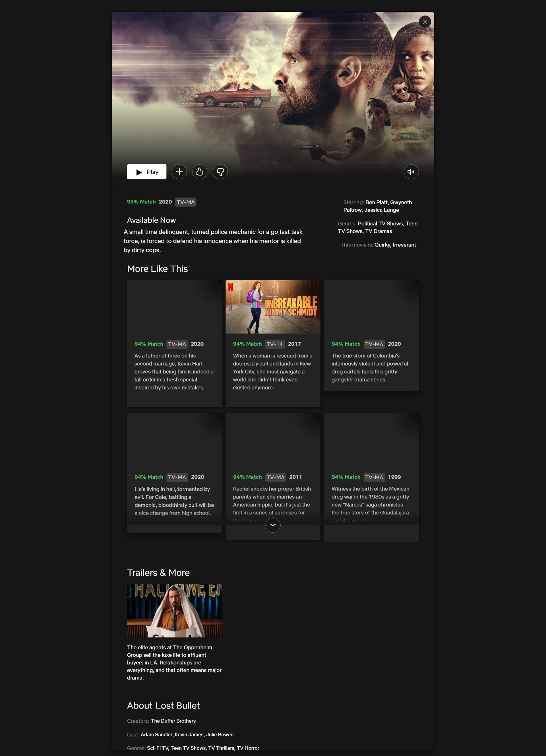The height and width of the screenshot is (756, 546).
Task: Open Unbreakable Kimmy Schmidt thumbnail
Action: click(x=273, y=307)
